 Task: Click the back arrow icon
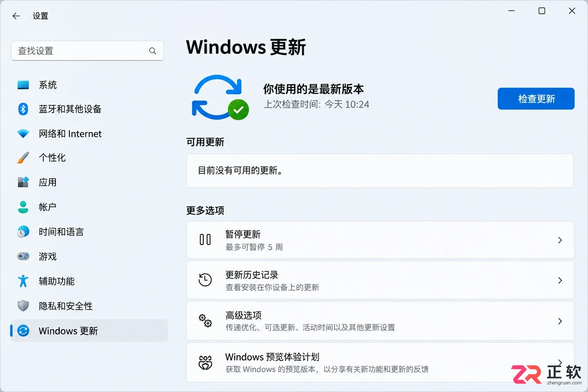(x=16, y=16)
